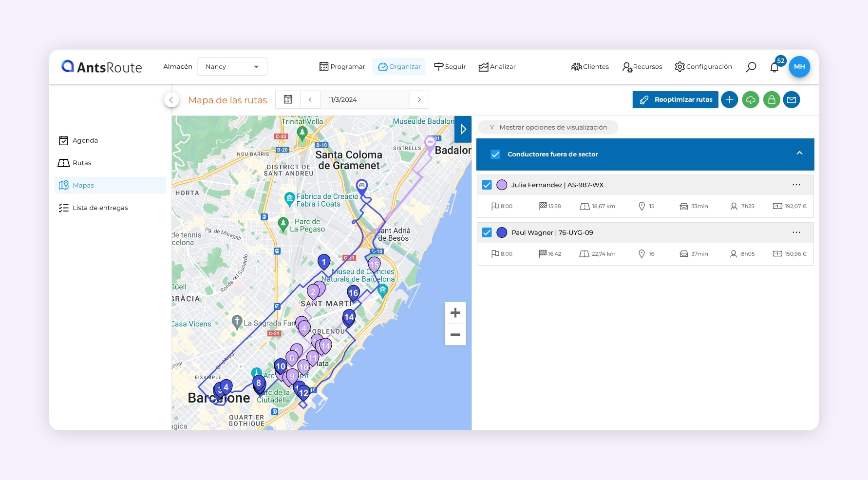The height and width of the screenshot is (480, 868).
Task: Collapse the Conductores fuera de sector section
Action: click(x=799, y=153)
